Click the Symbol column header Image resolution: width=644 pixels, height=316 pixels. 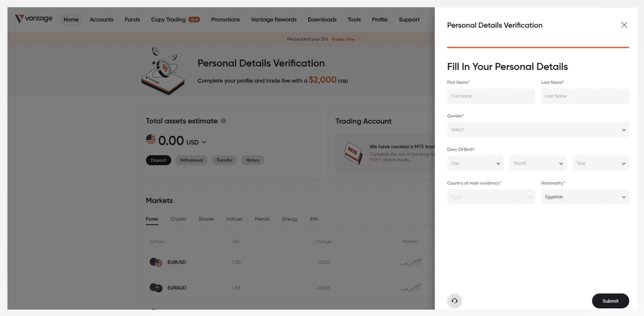click(x=157, y=241)
